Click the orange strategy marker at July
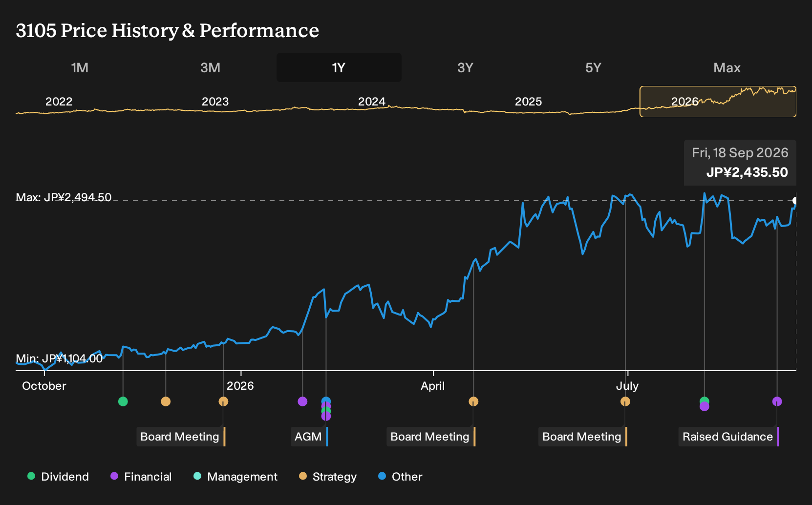812x505 pixels. pyautogui.click(x=625, y=401)
